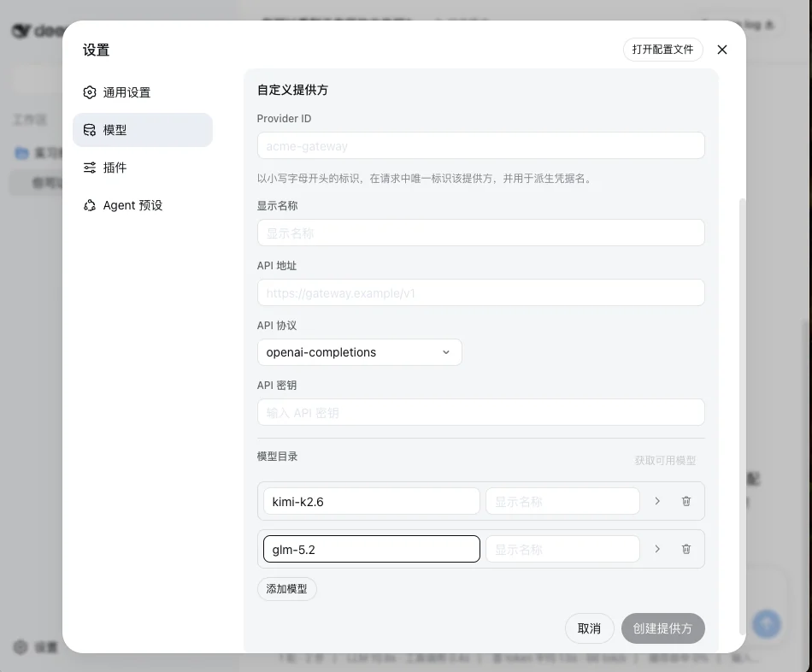The image size is (812, 672).
Task: Open the API 协议 dropdown
Action: (359, 352)
